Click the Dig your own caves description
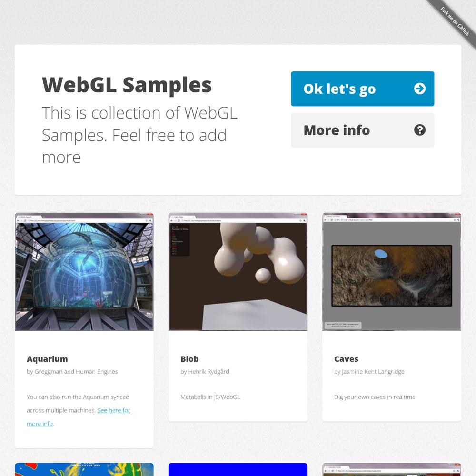 pyautogui.click(x=375, y=397)
